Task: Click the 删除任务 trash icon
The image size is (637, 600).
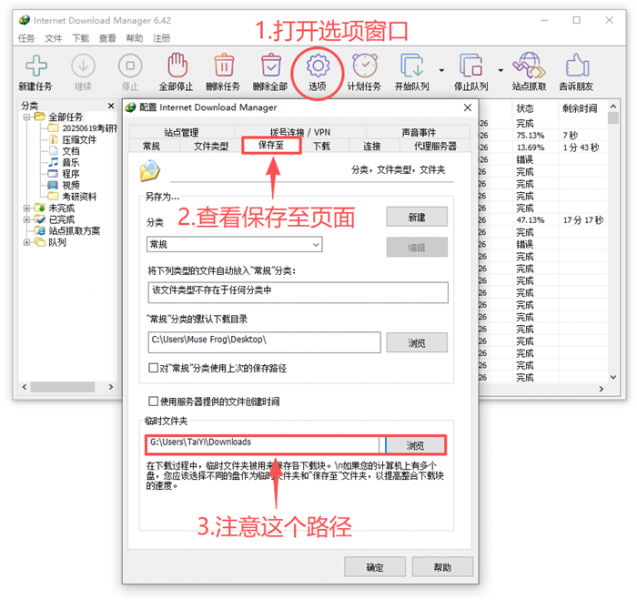Action: 224,65
